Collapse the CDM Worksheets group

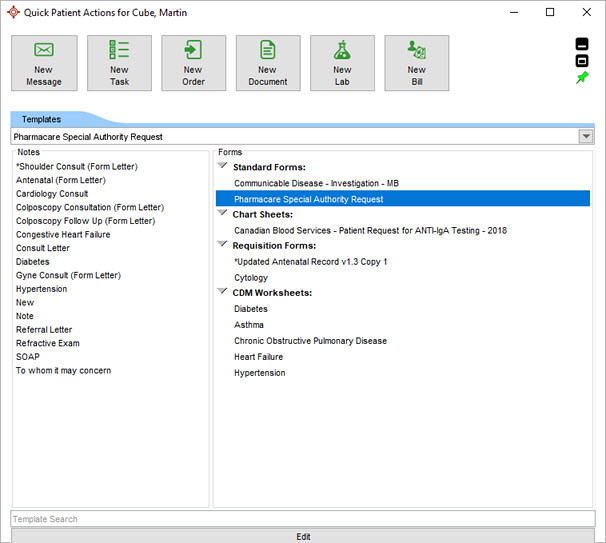[224, 292]
